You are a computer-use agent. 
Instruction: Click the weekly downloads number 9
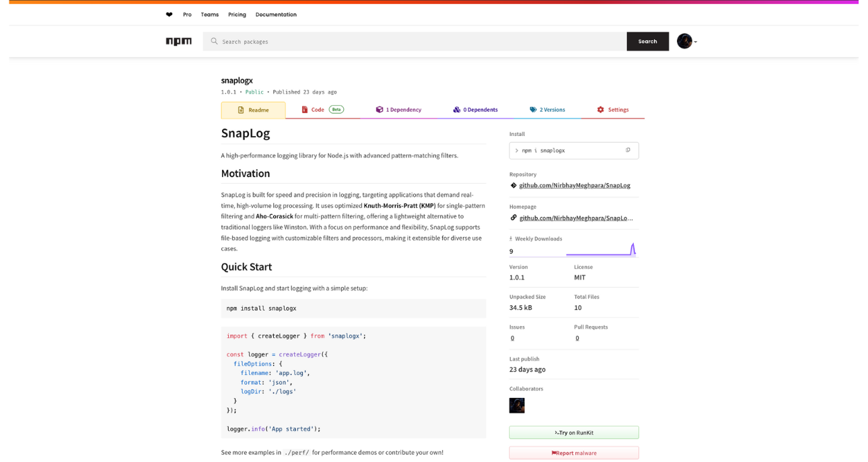(511, 251)
